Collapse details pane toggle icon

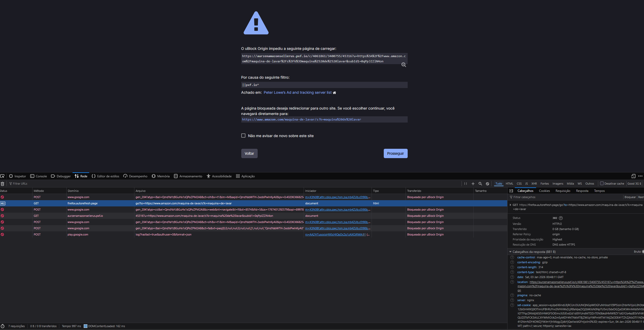pyautogui.click(x=511, y=191)
